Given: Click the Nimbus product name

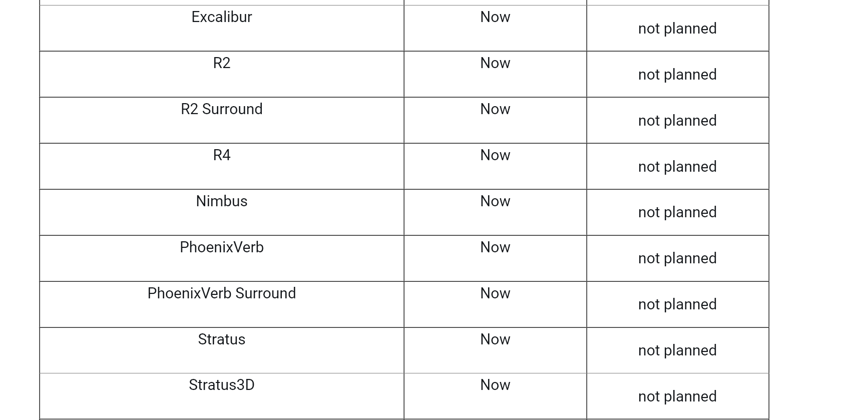Looking at the screenshot, I should pos(221,201).
